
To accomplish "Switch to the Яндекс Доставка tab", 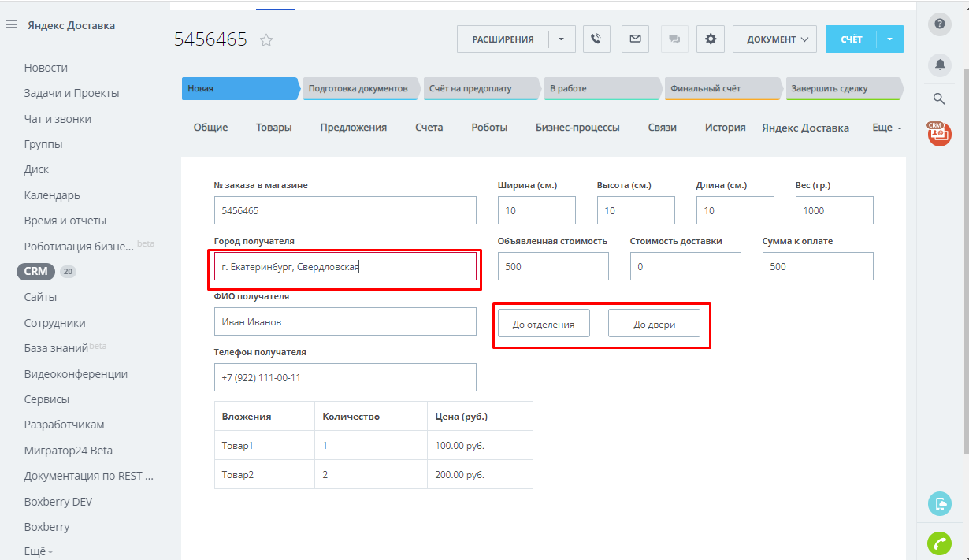I will 805,128.
